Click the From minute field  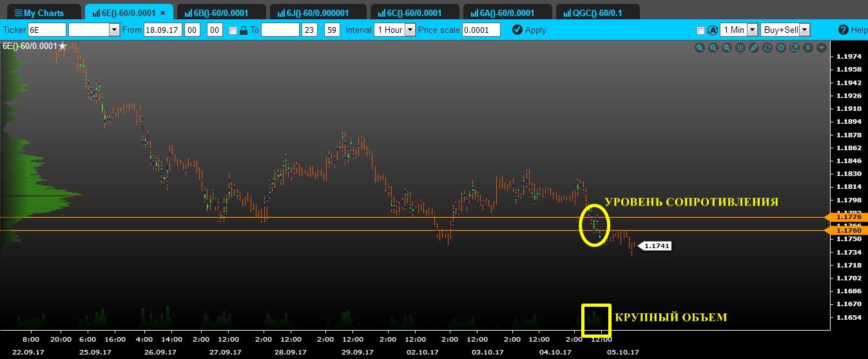[215, 30]
